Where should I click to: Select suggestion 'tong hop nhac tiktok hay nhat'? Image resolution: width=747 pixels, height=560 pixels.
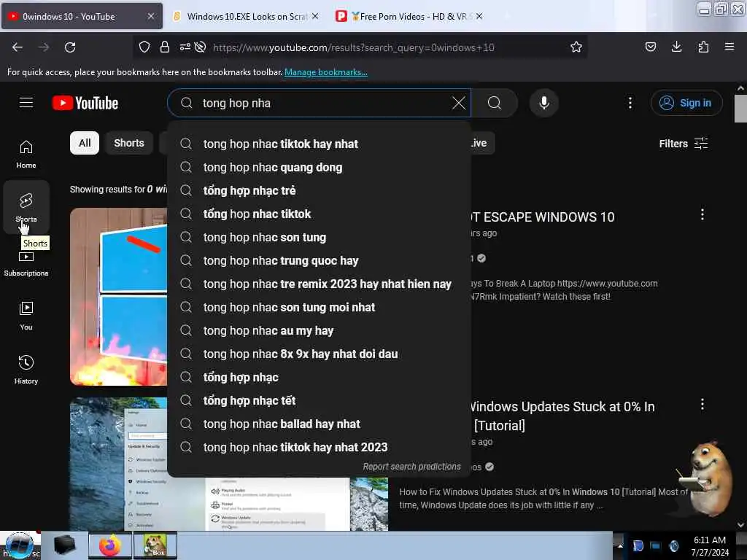tap(320, 144)
